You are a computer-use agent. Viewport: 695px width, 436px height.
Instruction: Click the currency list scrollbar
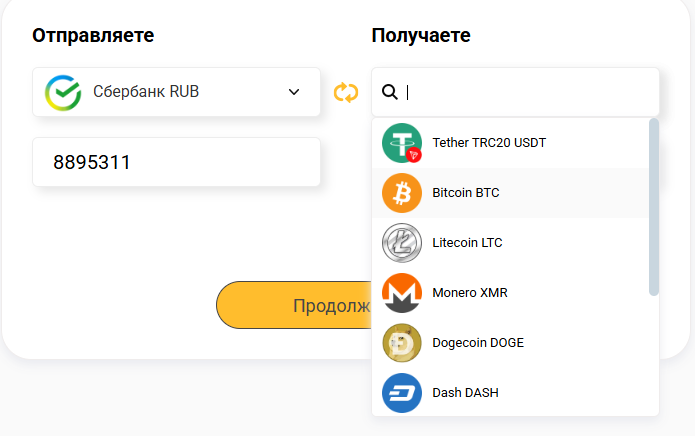(654, 206)
